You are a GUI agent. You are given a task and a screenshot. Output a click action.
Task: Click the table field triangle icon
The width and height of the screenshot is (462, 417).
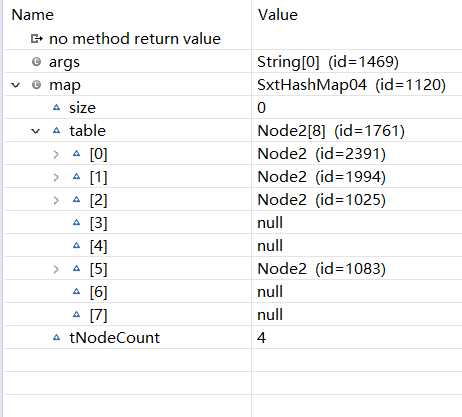click(x=57, y=130)
